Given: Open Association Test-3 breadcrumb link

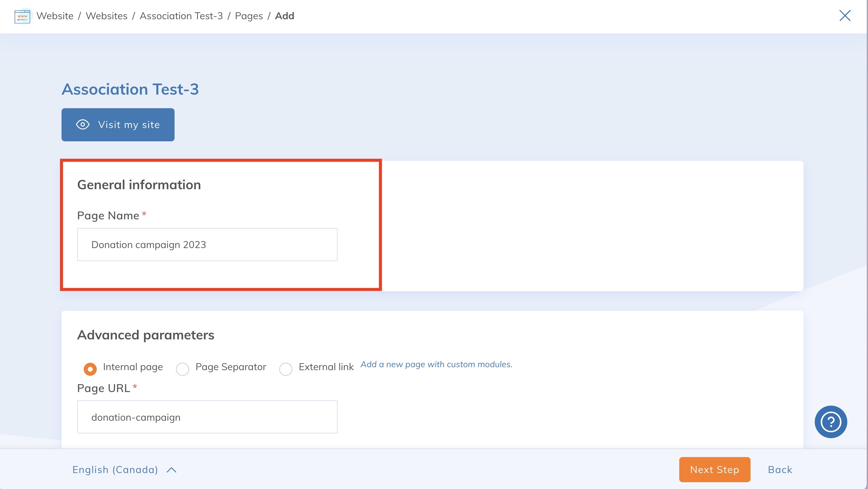Looking at the screenshot, I should coord(181,16).
